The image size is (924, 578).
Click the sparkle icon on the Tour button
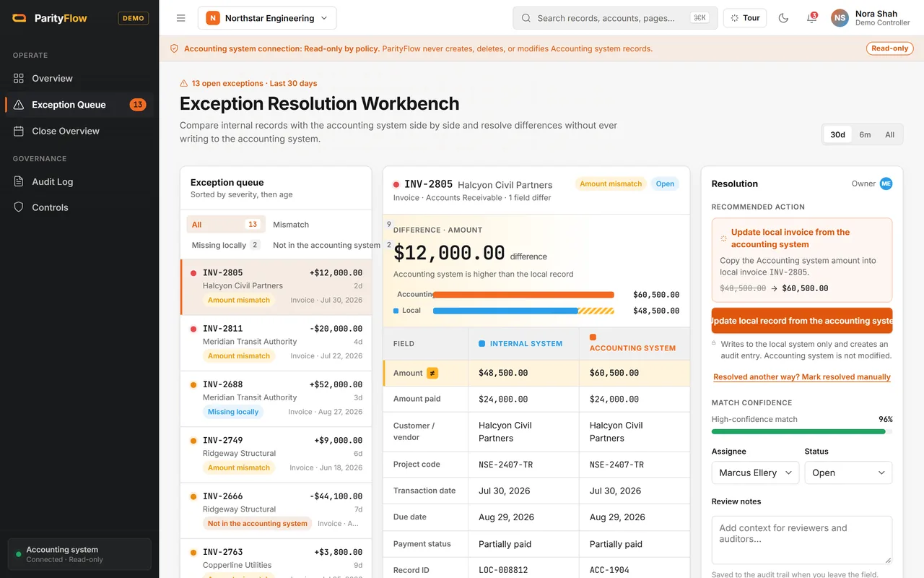click(x=735, y=18)
